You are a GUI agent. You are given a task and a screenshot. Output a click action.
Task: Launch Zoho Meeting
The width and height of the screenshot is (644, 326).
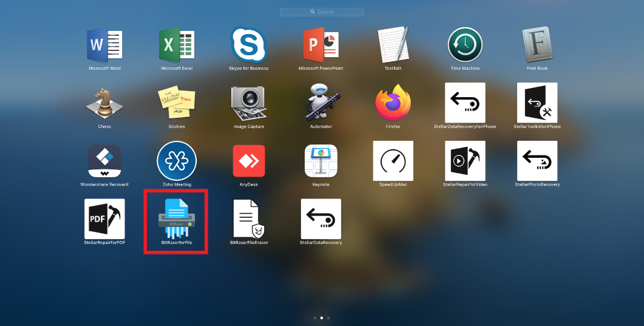177,161
